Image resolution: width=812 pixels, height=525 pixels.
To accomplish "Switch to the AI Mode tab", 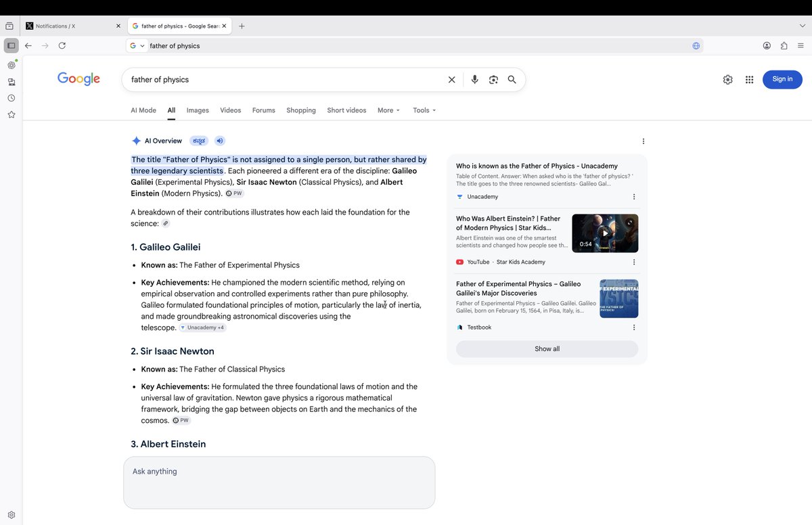I will point(143,110).
